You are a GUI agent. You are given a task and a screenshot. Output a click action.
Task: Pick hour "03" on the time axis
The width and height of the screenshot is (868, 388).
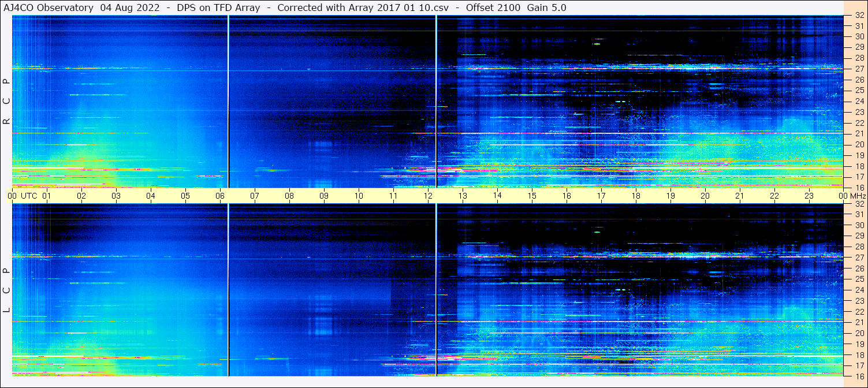pyautogui.click(x=116, y=196)
